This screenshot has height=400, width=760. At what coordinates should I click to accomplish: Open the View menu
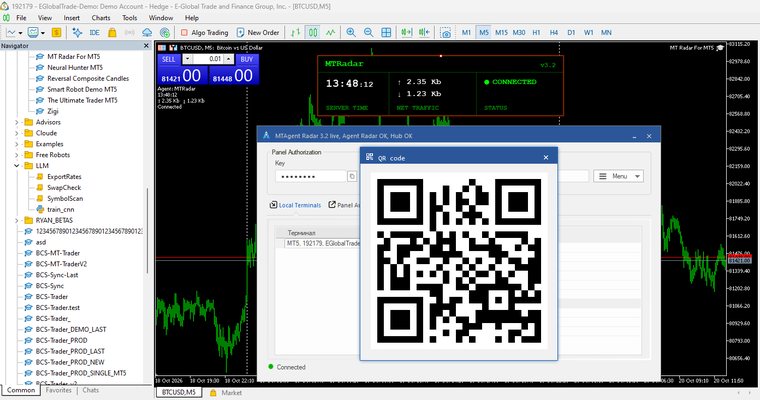click(x=45, y=18)
